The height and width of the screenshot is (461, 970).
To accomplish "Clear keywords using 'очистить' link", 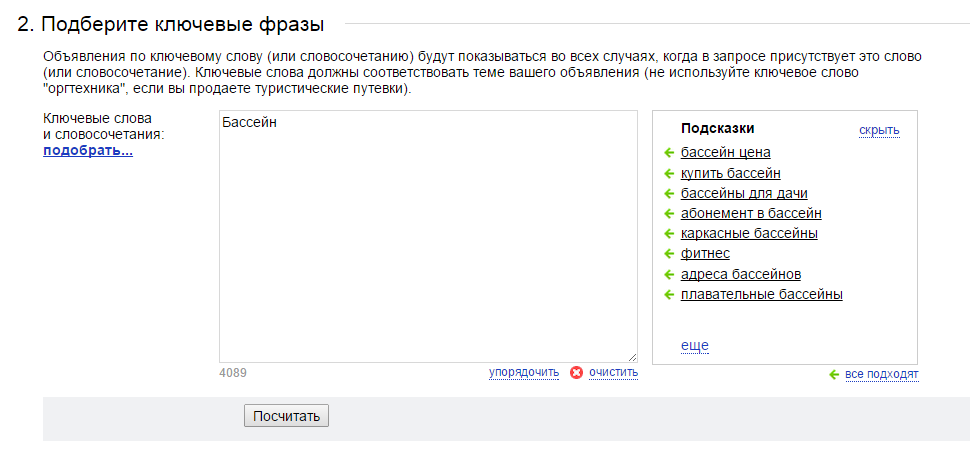I will pos(613,373).
